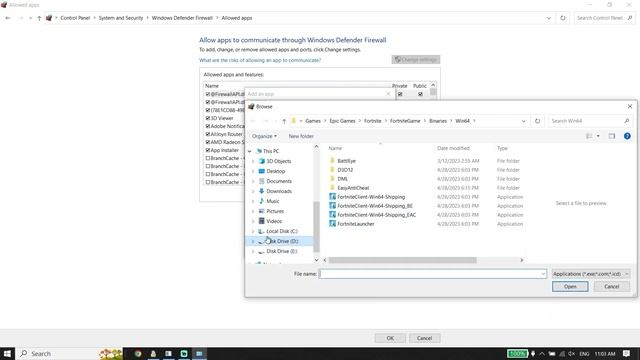Screen dimensions: 640x360
Task: Click Open in the Browse dialog
Action: (x=570, y=287)
